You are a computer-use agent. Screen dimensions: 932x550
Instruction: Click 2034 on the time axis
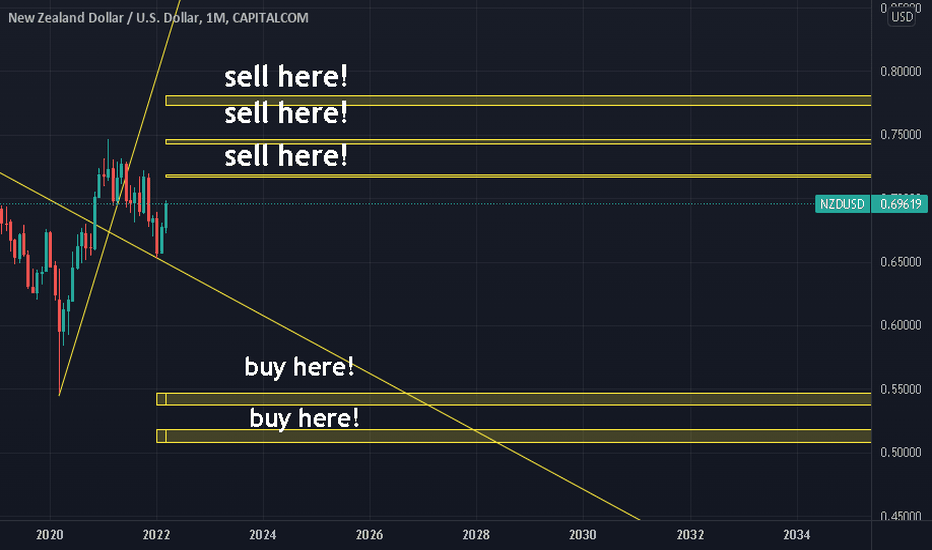click(x=796, y=535)
